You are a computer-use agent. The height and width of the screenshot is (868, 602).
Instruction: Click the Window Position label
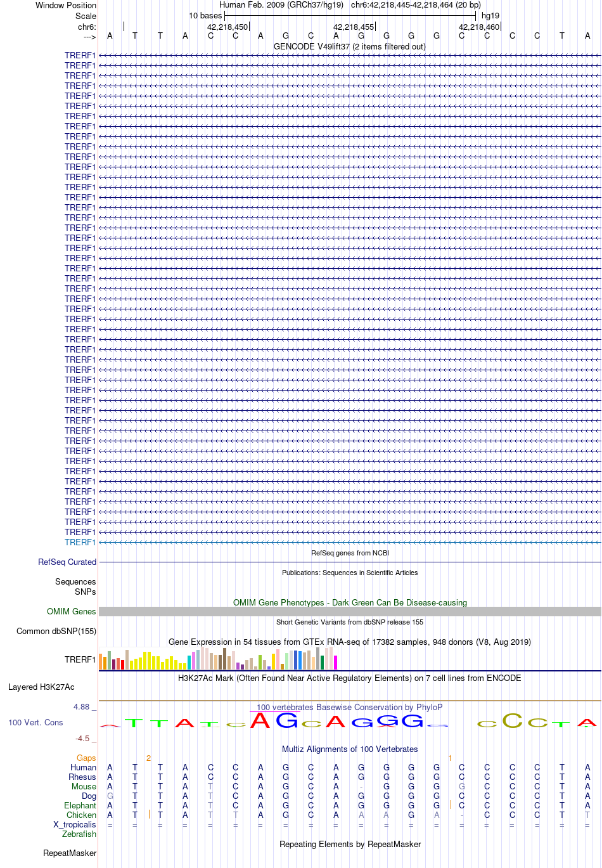point(66,5)
